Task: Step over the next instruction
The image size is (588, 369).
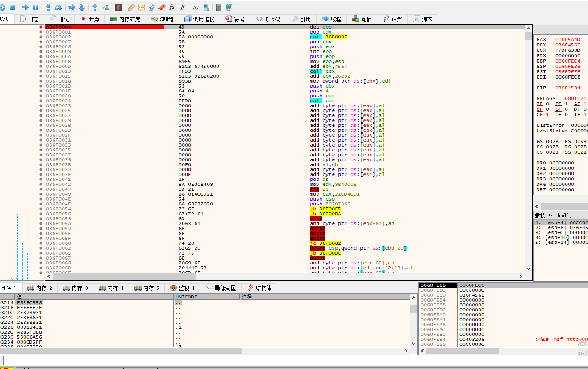Action: pyautogui.click(x=58, y=8)
